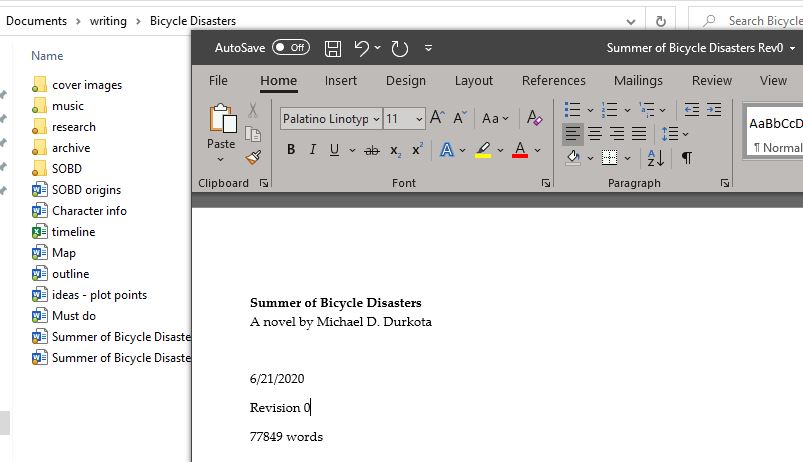This screenshot has width=803, height=462.
Task: Expand the Change Case Aa dropdown
Action: [x=495, y=118]
